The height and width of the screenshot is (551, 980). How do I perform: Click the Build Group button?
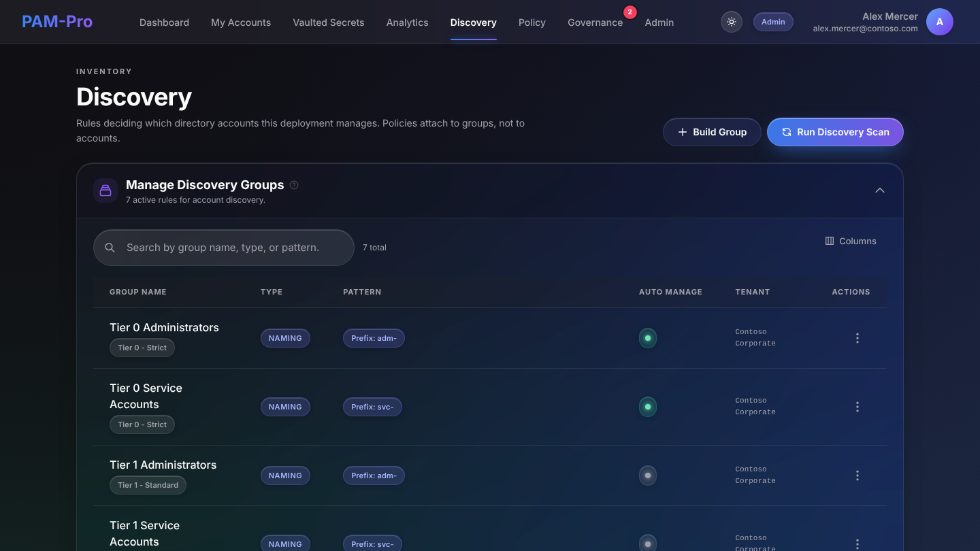pos(712,132)
